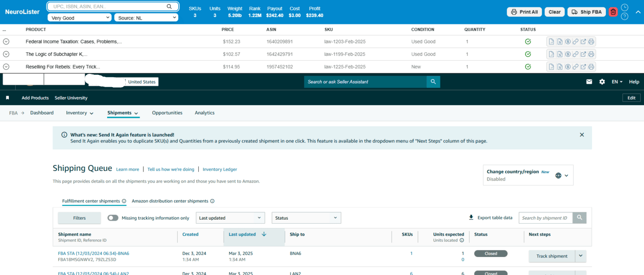Click printer icon for Federal Income Taxation row
This screenshot has width=644, height=275.
pyautogui.click(x=591, y=42)
